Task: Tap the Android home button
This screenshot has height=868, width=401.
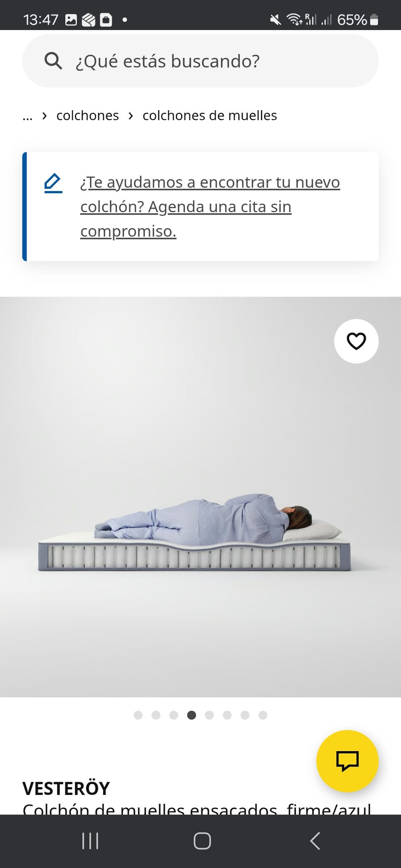Action: tap(202, 841)
